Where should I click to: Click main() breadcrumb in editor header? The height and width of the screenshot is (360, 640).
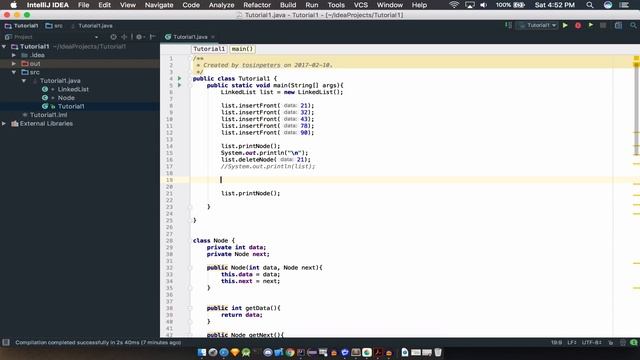coord(242,49)
